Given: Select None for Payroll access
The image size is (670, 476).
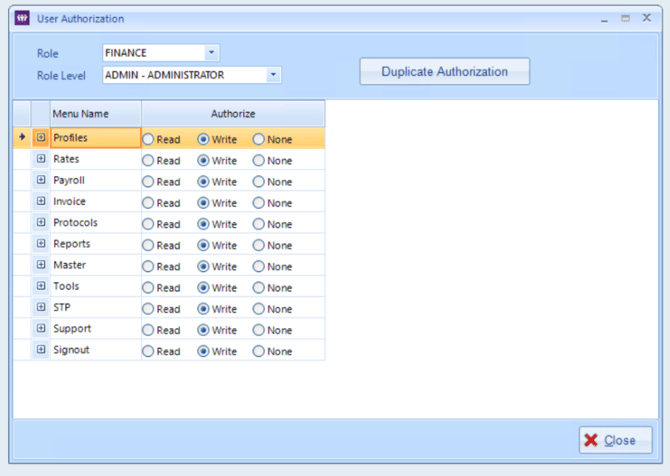Looking at the screenshot, I should (259, 182).
